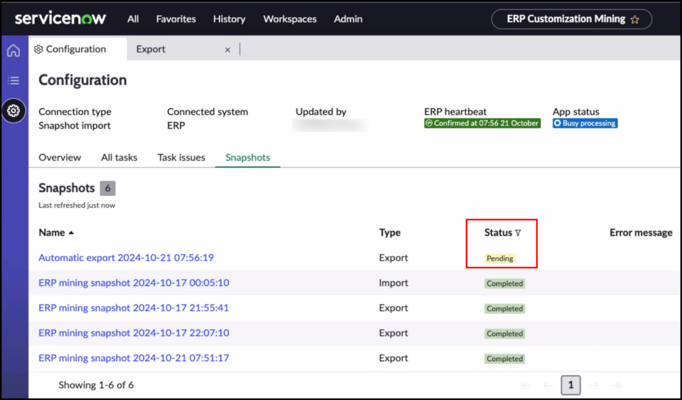This screenshot has height=400, width=682.
Task: Switch to the Export tab
Action: [150, 49]
